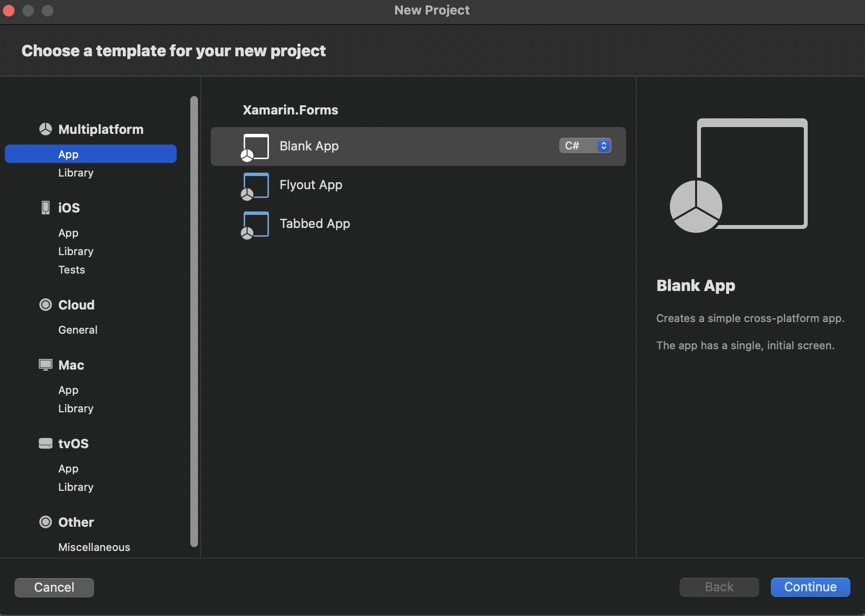Select General under Cloud
Screen dimensions: 865x616
(78, 330)
